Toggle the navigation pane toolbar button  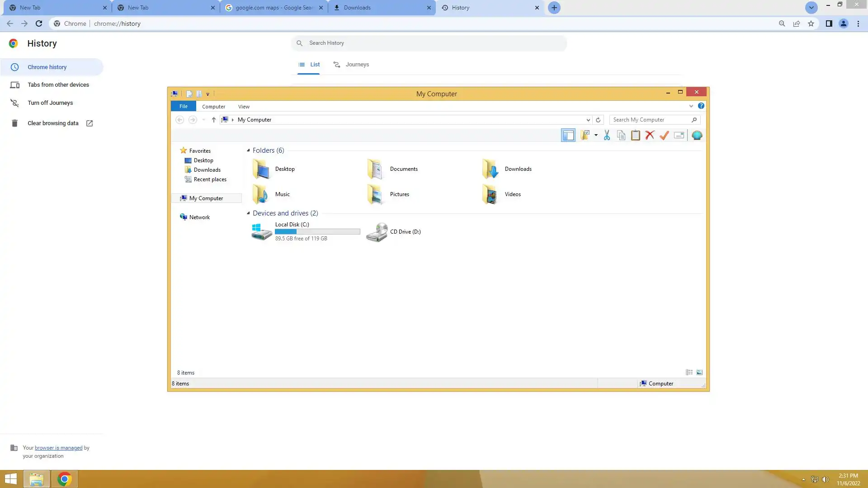click(x=568, y=135)
